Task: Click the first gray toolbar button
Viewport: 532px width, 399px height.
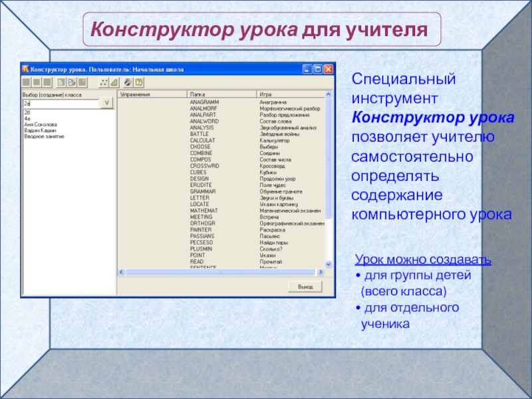Action: [x=27, y=82]
